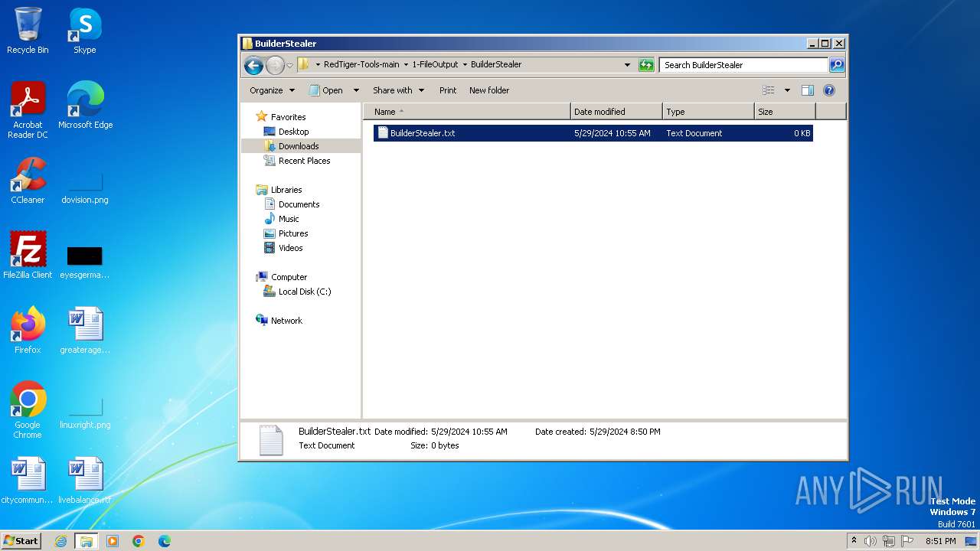Select the FileZilla Client desktop icon
The width and height of the screenshot is (980, 551).
28,256
